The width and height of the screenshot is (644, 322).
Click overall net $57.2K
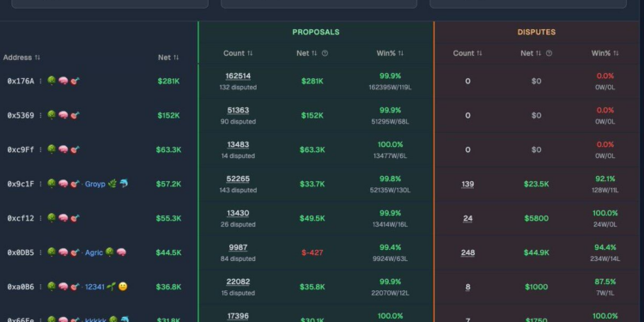tap(168, 184)
